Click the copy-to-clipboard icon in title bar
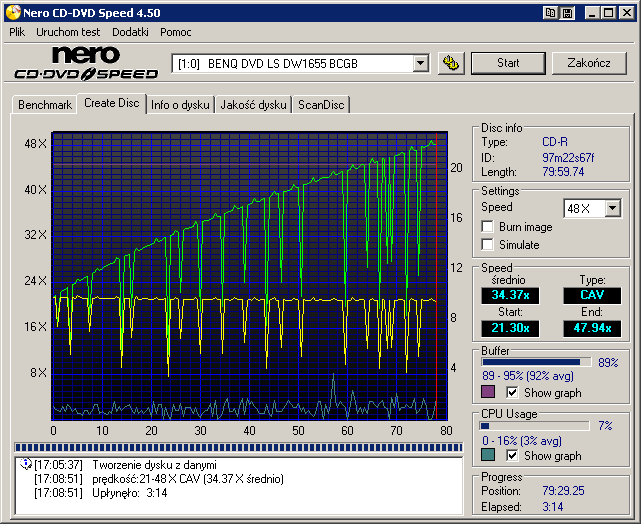 [550, 13]
